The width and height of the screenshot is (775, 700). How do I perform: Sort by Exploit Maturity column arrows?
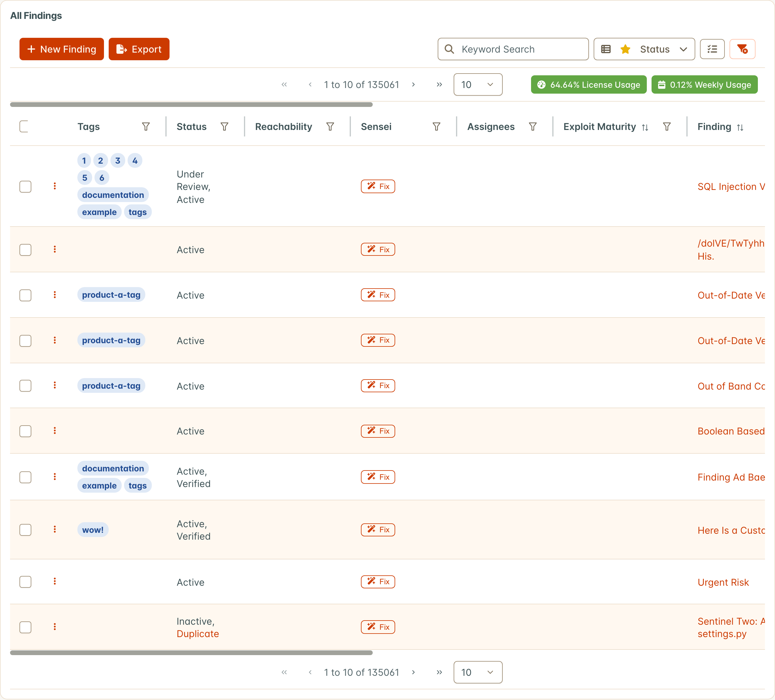point(645,127)
